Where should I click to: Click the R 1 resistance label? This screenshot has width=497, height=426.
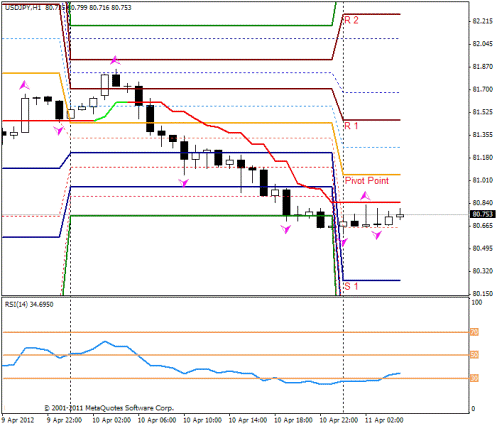click(x=351, y=126)
